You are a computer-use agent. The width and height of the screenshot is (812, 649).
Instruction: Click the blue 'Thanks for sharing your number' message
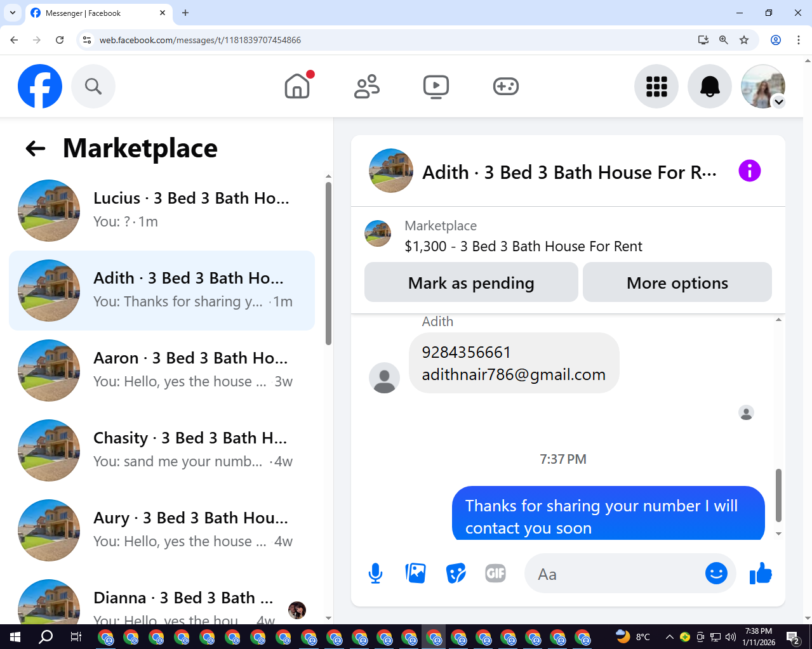pos(608,513)
